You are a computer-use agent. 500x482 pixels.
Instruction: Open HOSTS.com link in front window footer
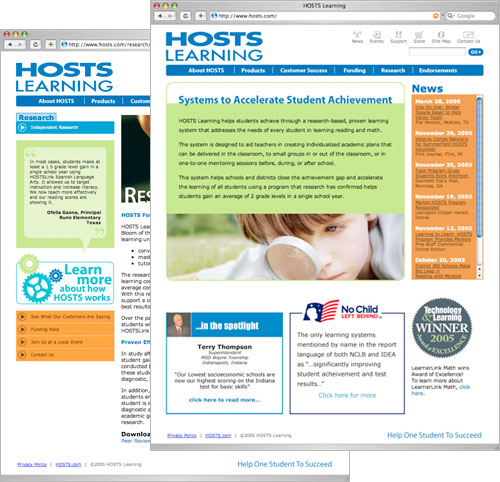pyautogui.click(x=218, y=435)
